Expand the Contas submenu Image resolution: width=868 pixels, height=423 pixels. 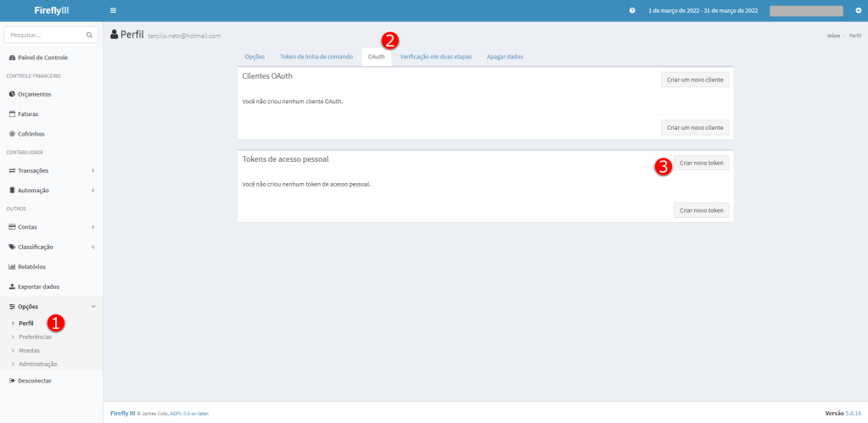(51, 227)
